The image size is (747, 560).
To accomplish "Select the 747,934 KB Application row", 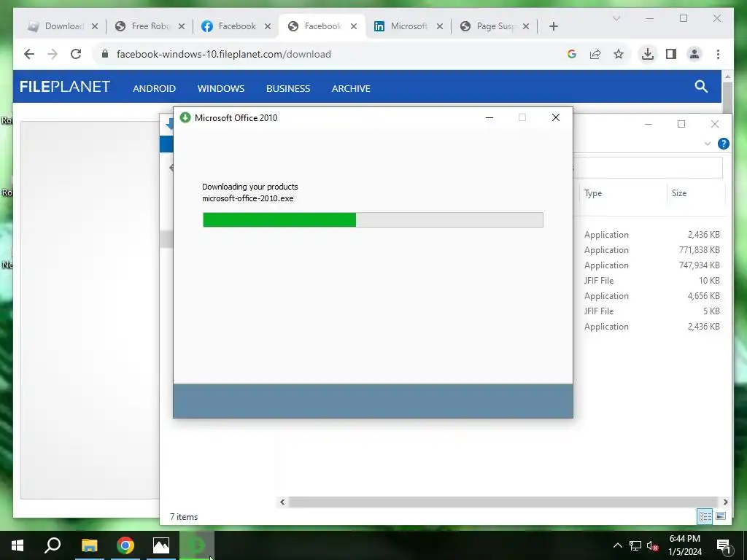I will [651, 265].
